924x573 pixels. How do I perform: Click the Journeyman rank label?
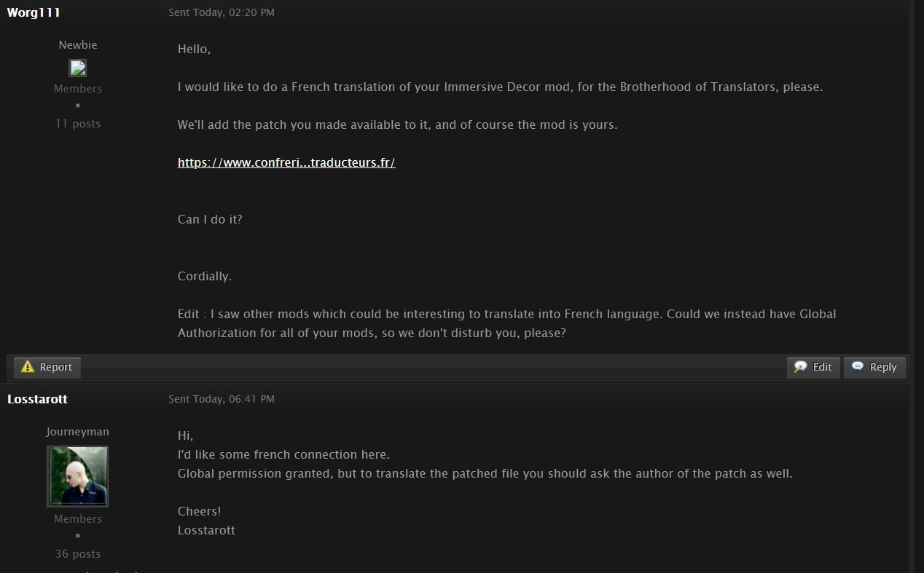[x=78, y=432]
